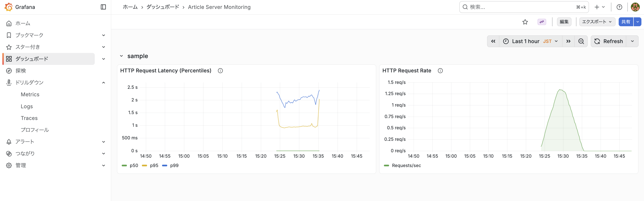Viewport: 644px width, 201px height.
Task: Click the p95 legend color swatch
Action: [144, 166]
